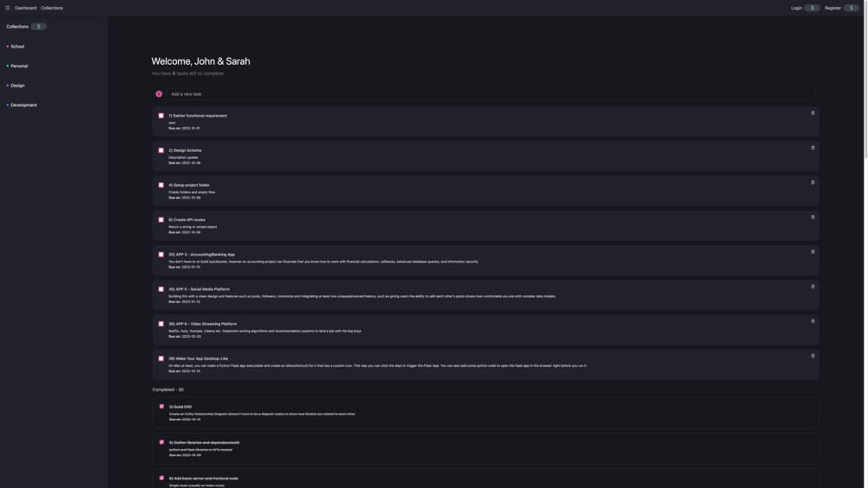The image size is (868, 488).
Task: Delete the Social Media Platform task
Action: (x=813, y=287)
